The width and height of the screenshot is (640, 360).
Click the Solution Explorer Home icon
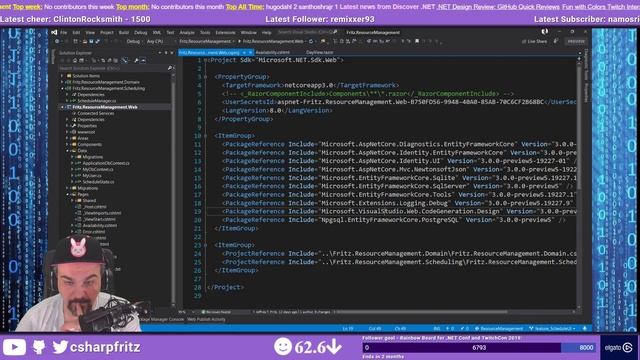(75, 60)
